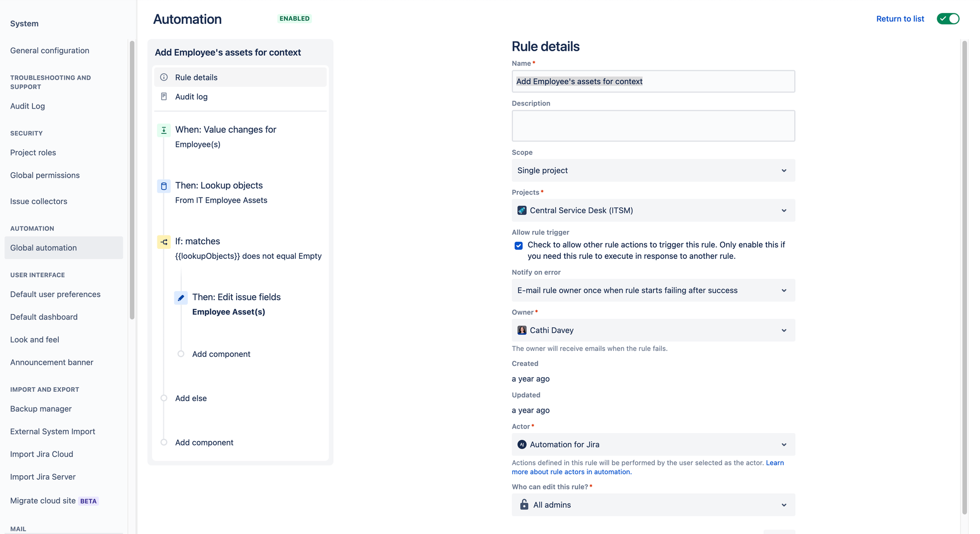Click the Automation for Jira actor icon
Viewport: 980px width, 534px height.
[521, 444]
